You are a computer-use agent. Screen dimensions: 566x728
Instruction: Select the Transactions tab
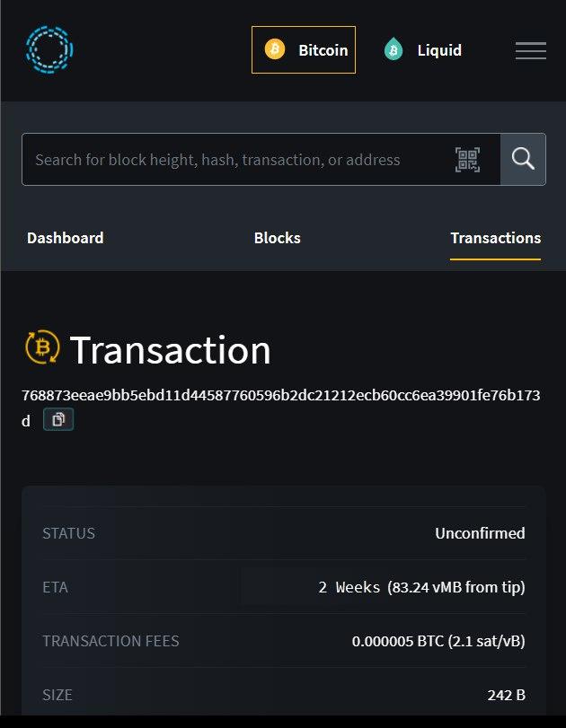[x=495, y=238]
